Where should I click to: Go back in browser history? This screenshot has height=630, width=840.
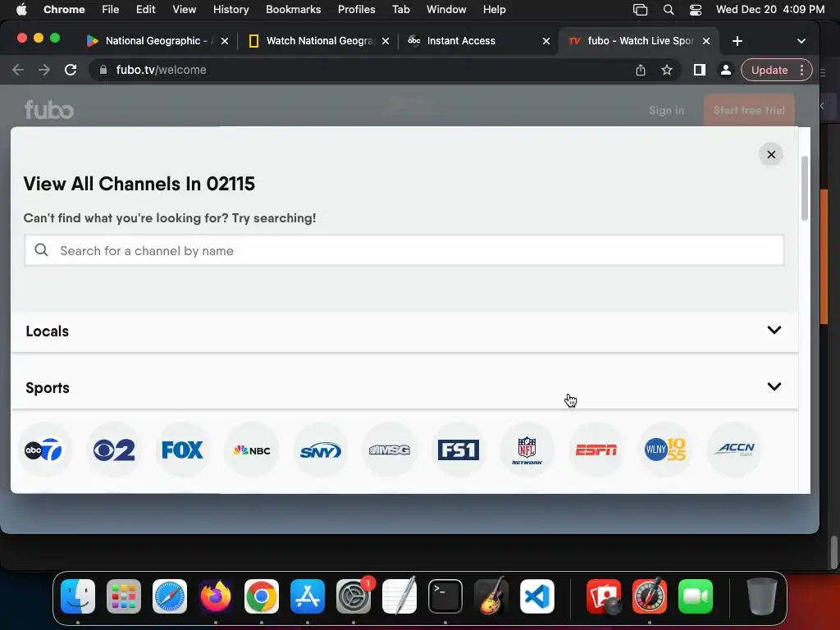18,70
